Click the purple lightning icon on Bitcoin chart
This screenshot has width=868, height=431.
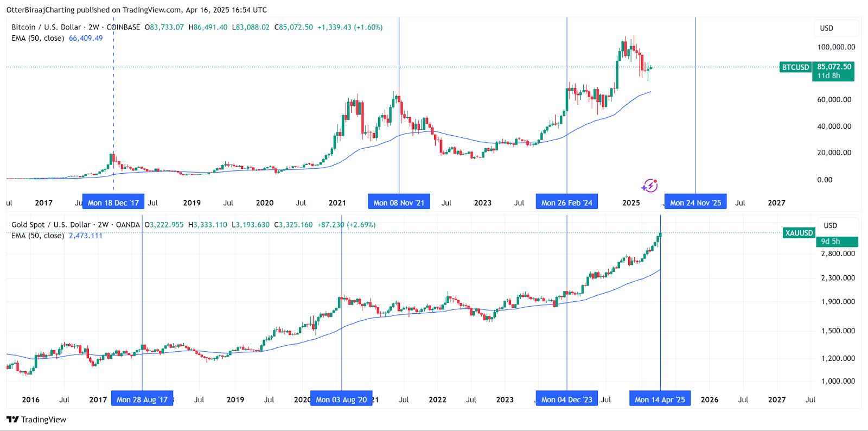pyautogui.click(x=649, y=186)
